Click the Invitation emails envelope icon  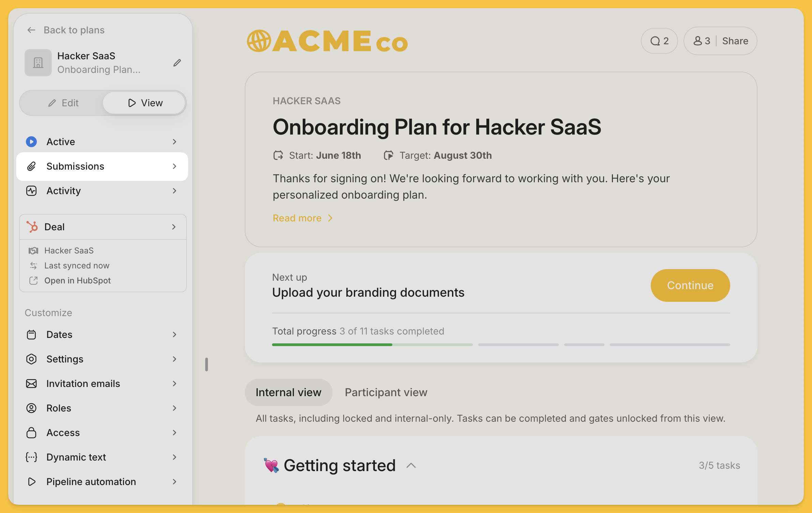tap(31, 384)
